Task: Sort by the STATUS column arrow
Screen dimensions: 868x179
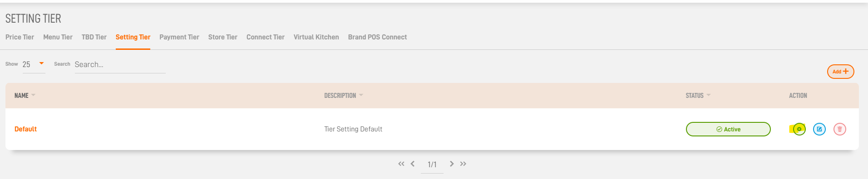Action: coord(708,95)
